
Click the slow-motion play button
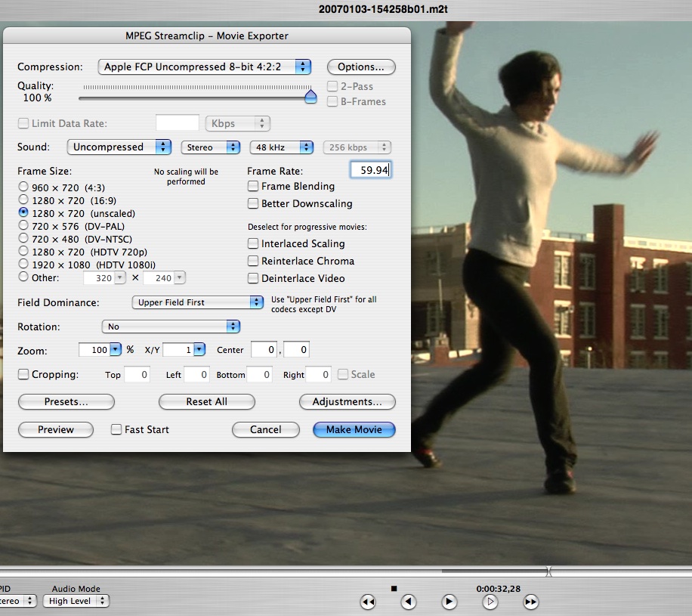[x=490, y=602]
